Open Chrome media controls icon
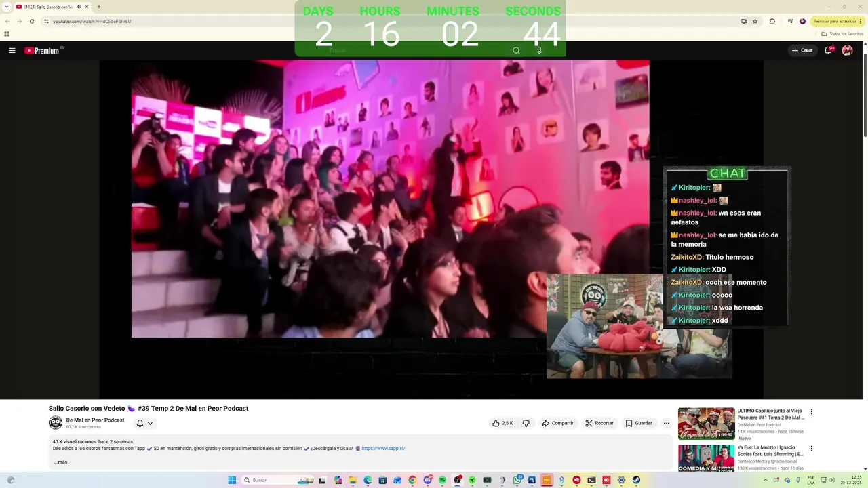 pyautogui.click(x=790, y=21)
